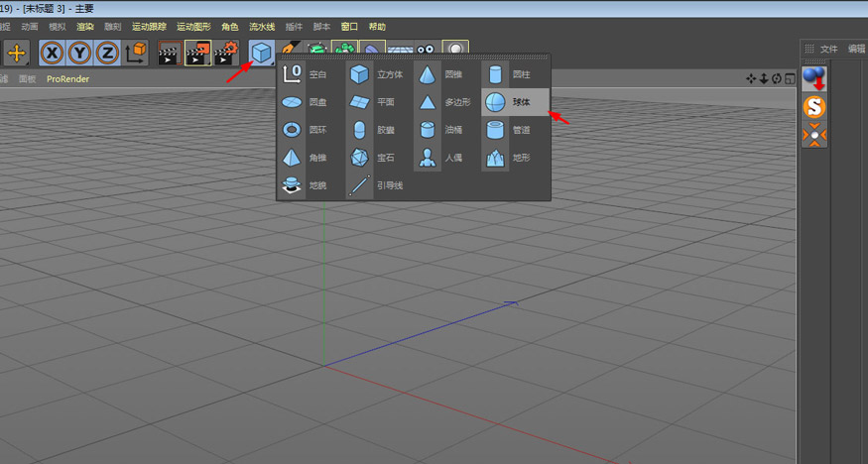Create a 圆环 (Torus) primitive
Viewport: 868px width, 464px height.
coord(308,130)
